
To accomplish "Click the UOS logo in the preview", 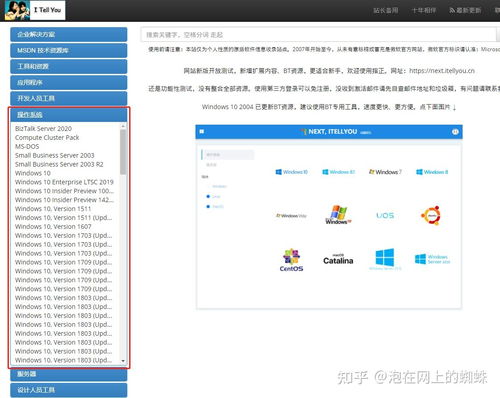I will (x=385, y=216).
